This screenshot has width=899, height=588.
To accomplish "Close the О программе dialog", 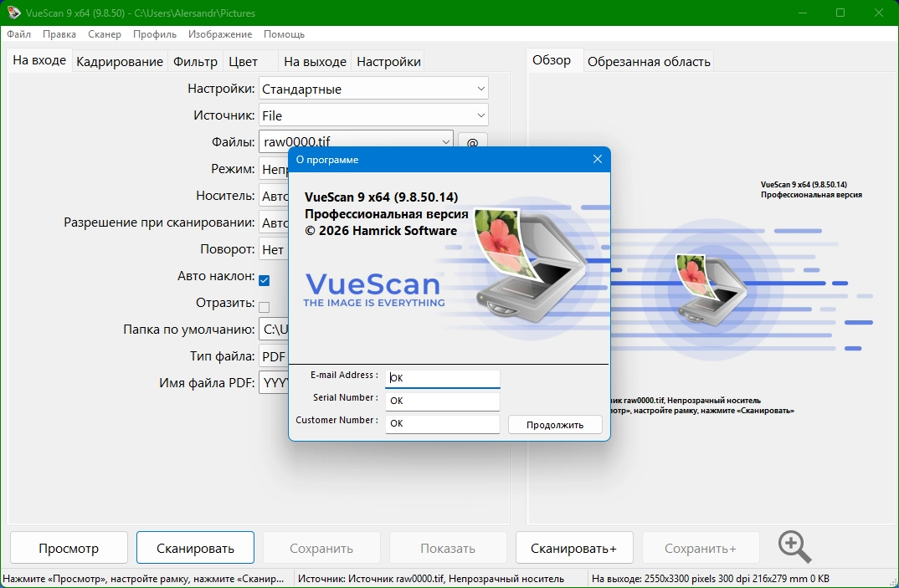I will pyautogui.click(x=598, y=159).
